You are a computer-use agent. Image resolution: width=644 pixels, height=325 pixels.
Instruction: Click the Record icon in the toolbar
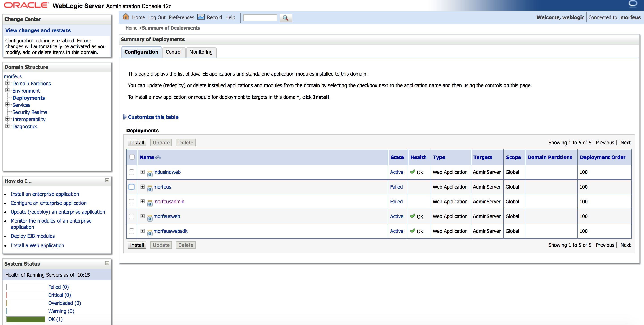pos(201,17)
